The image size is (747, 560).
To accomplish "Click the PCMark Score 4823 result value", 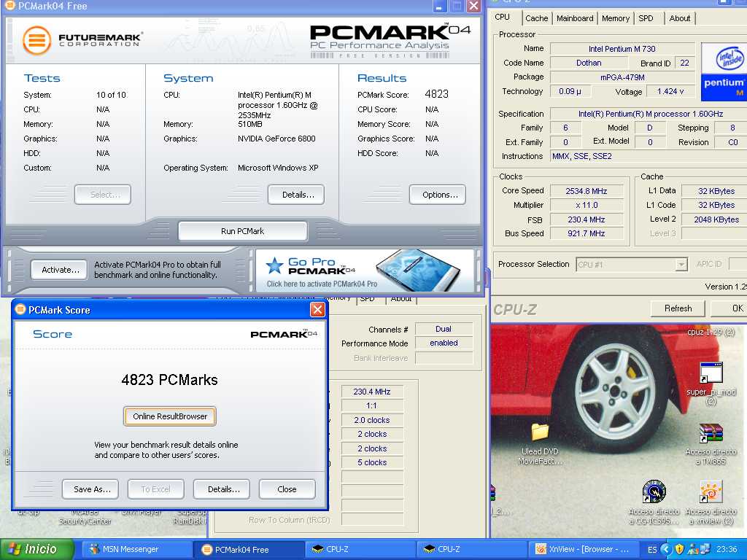I will pos(436,94).
